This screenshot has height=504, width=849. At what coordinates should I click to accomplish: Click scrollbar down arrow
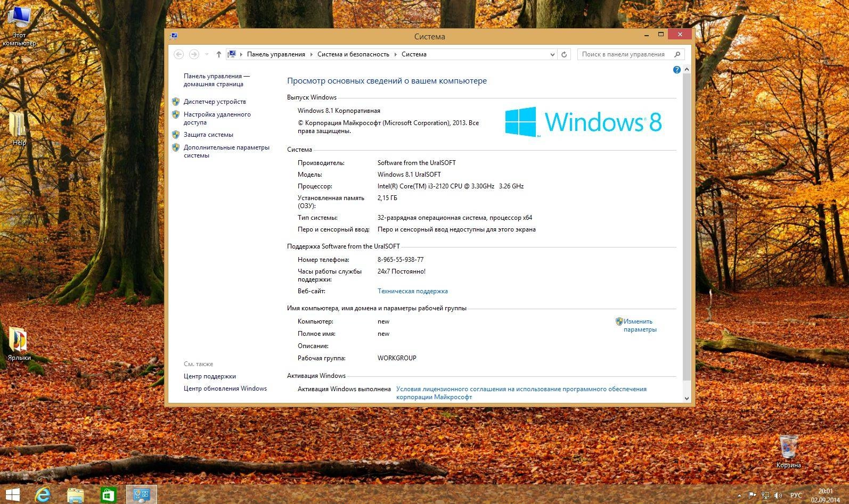coord(687,398)
